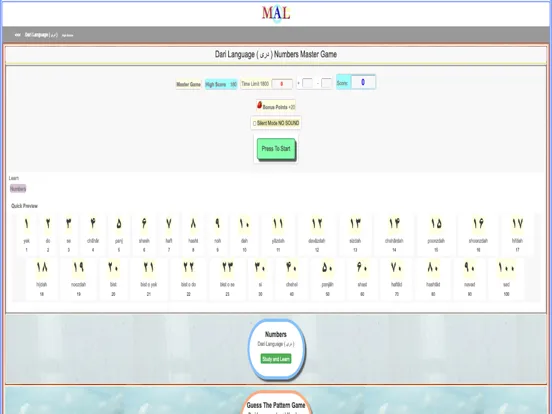Click the 'hasht' number 8 card

193,234
